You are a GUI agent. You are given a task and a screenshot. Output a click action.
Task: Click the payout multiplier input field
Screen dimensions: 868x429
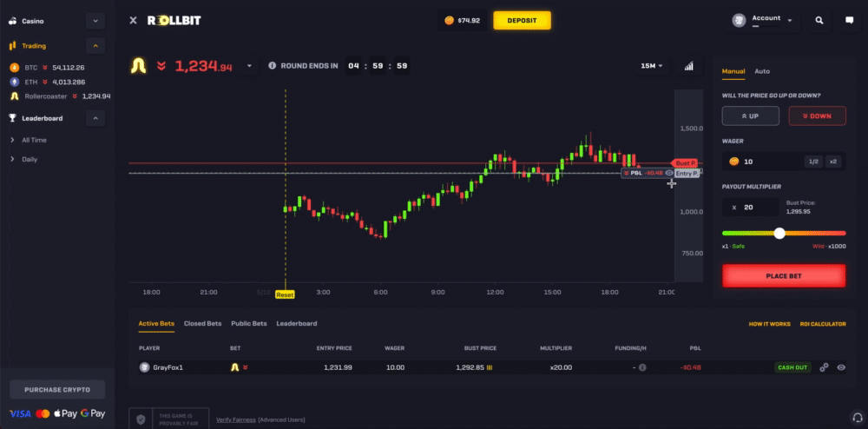coord(750,207)
